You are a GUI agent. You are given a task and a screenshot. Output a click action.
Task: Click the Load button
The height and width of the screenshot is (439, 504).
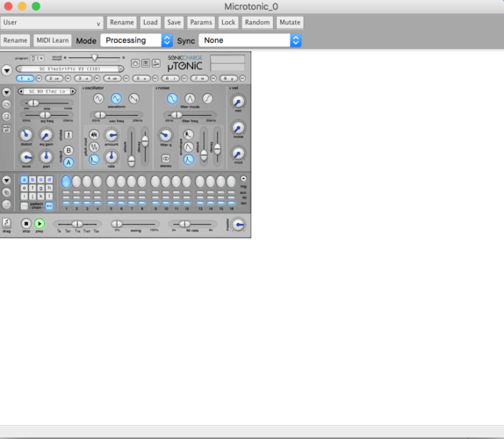click(x=150, y=23)
